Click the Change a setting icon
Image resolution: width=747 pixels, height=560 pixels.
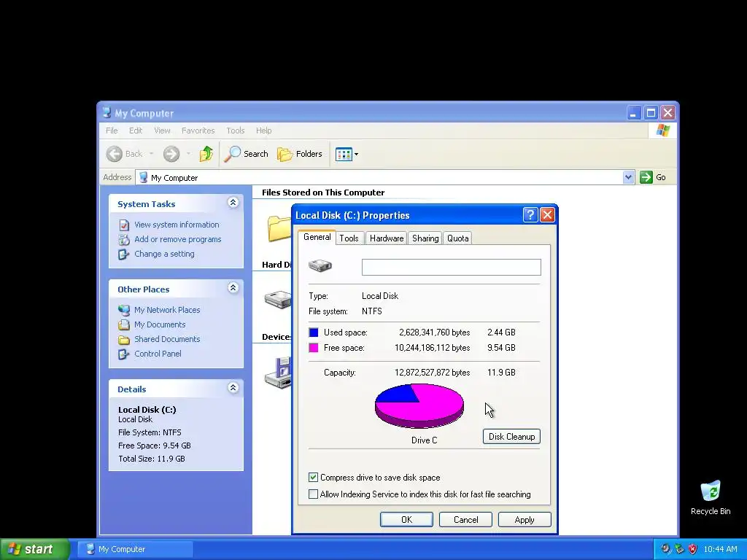[124, 254]
